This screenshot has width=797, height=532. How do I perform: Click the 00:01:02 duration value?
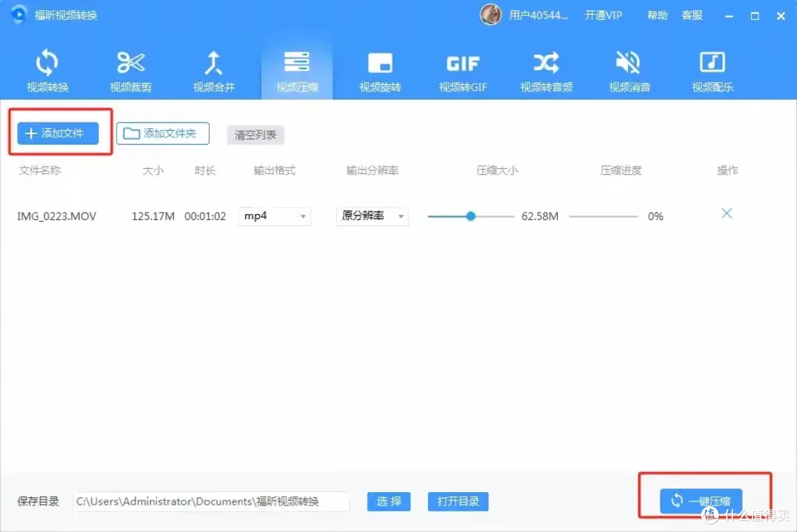(205, 216)
